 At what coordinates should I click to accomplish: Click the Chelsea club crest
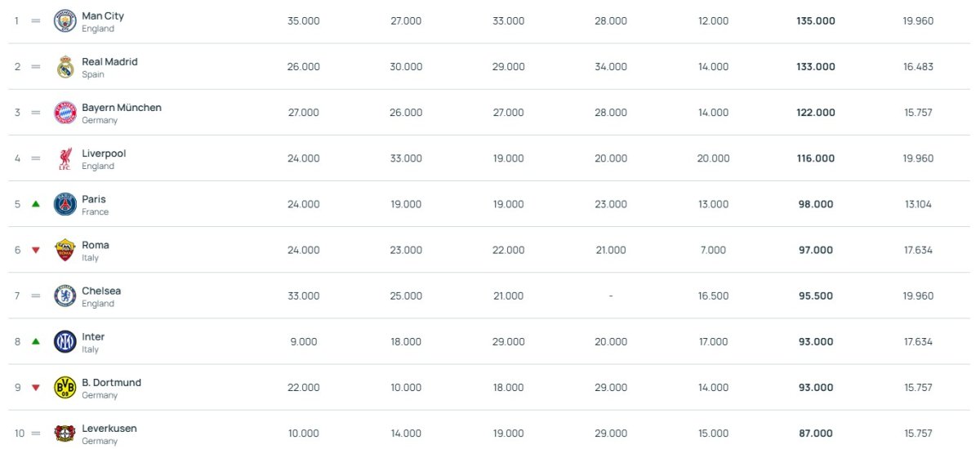[65, 296]
